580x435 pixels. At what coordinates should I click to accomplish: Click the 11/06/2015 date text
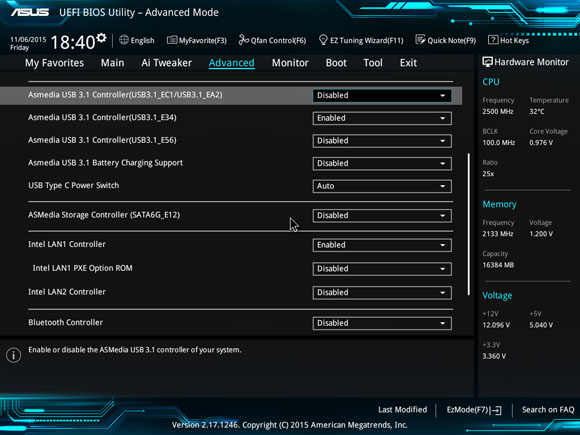click(x=28, y=40)
